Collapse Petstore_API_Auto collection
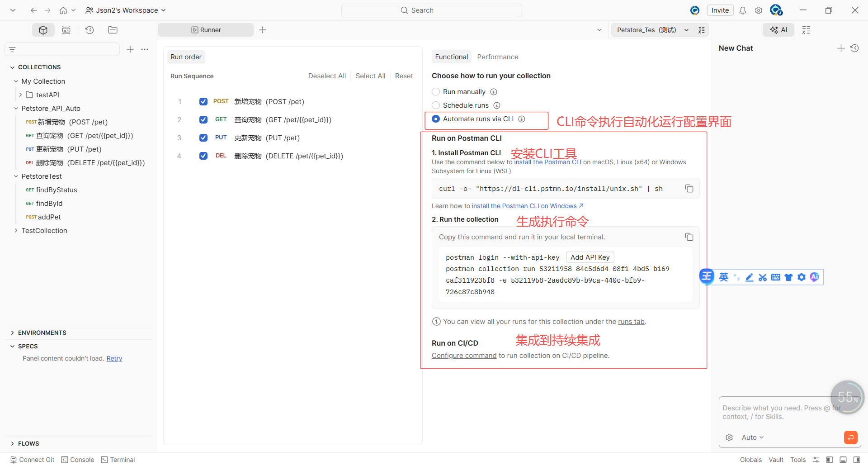This screenshot has height=466, width=868. tap(16, 109)
